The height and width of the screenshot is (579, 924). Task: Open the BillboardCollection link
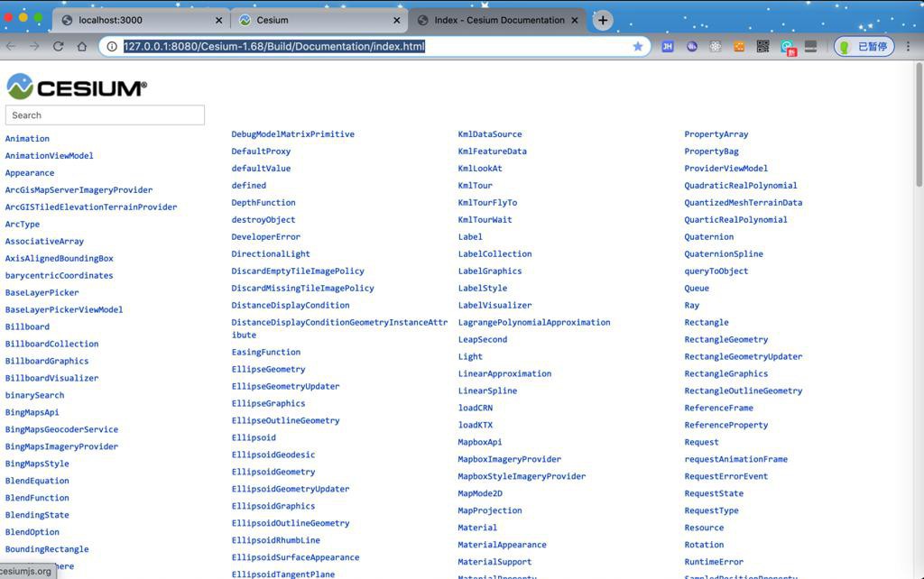[x=51, y=344]
